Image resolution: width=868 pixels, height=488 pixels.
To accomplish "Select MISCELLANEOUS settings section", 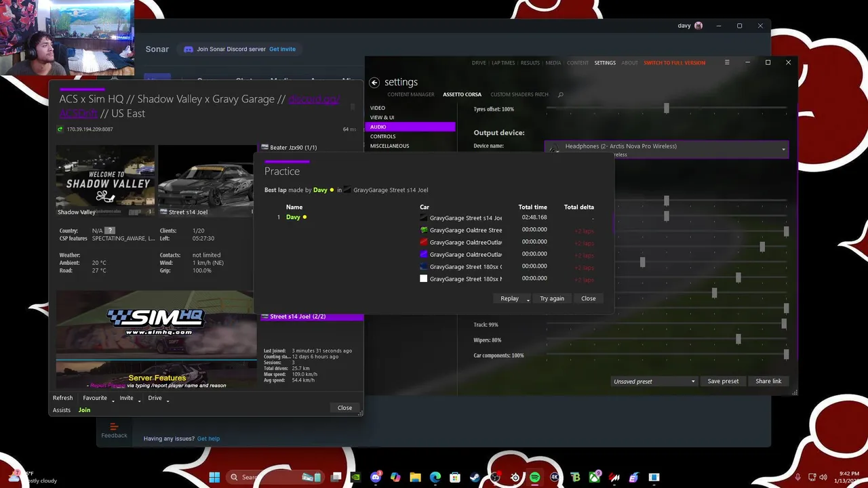I will click(x=389, y=146).
